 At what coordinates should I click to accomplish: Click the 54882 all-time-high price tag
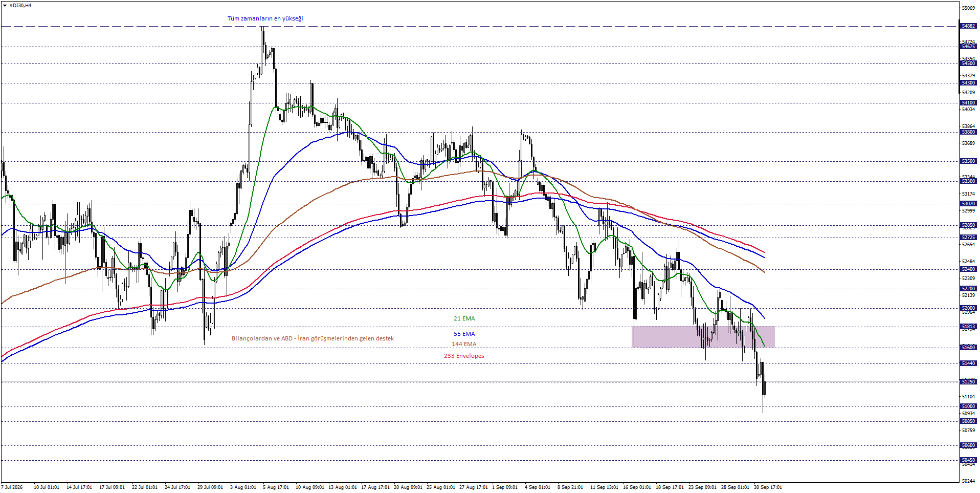pyautogui.click(x=968, y=26)
